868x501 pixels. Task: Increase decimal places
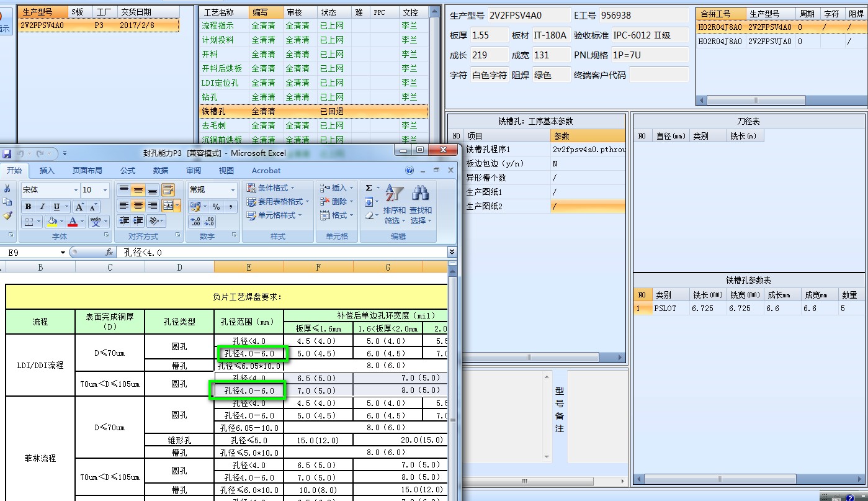click(195, 222)
